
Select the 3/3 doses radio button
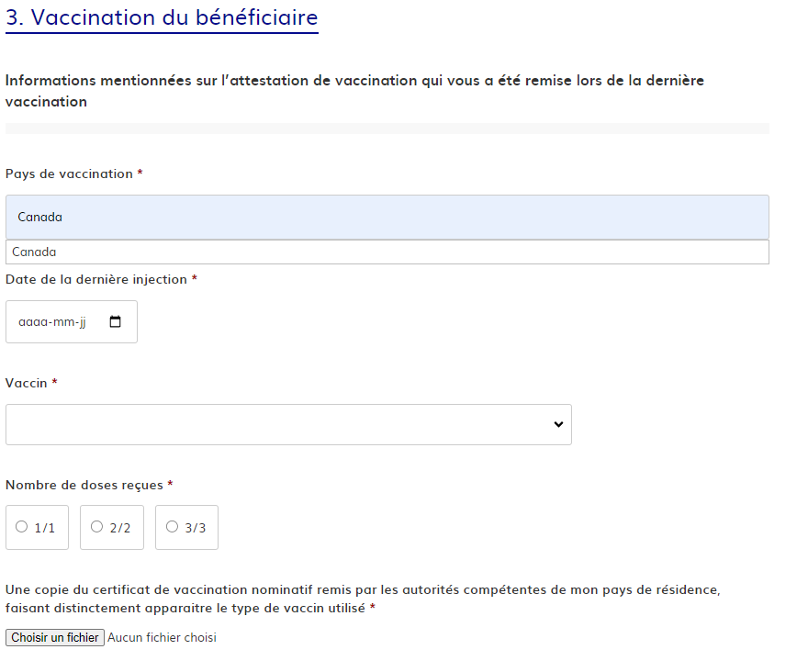pyautogui.click(x=171, y=527)
